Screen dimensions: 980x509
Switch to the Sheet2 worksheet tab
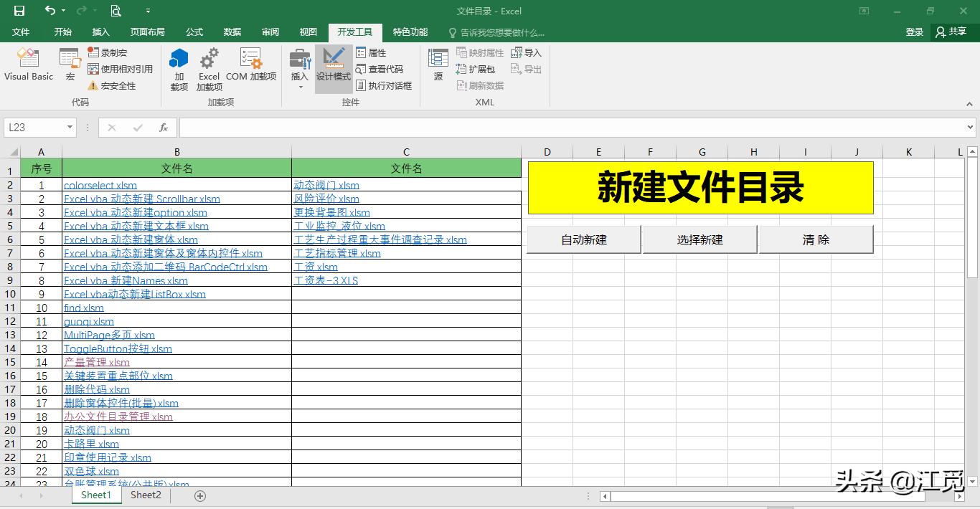click(x=145, y=495)
